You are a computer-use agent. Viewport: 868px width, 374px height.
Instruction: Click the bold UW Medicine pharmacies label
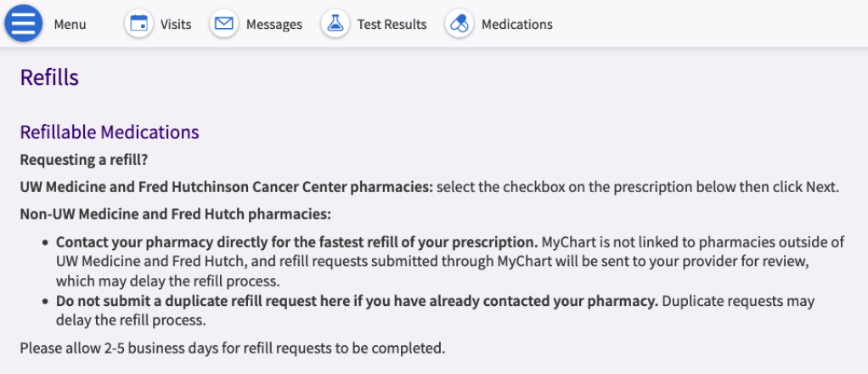tap(227, 187)
